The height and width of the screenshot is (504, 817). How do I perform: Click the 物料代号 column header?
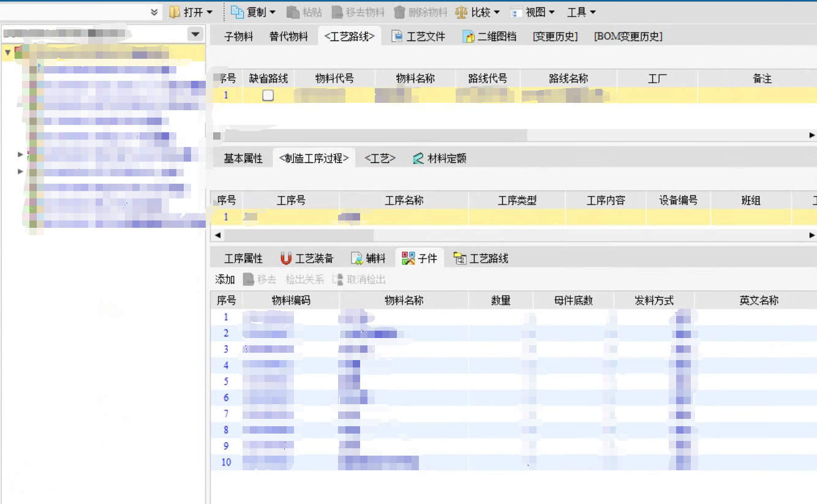coord(334,78)
